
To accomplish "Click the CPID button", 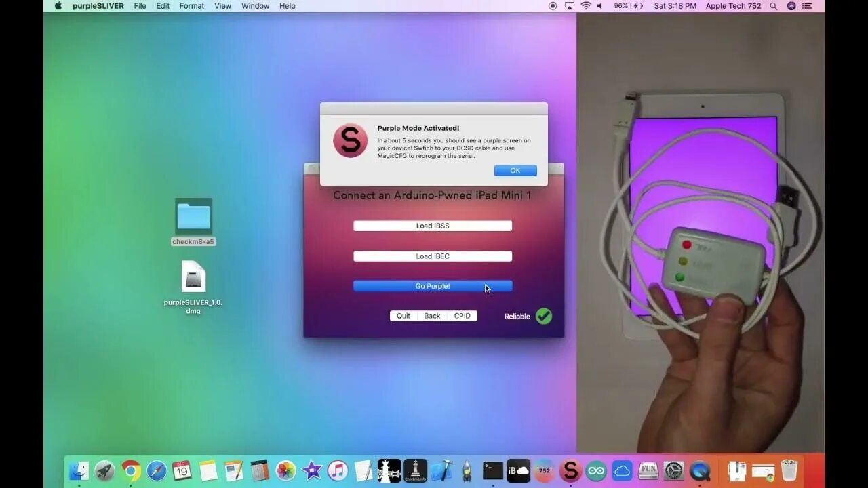I will pos(462,316).
